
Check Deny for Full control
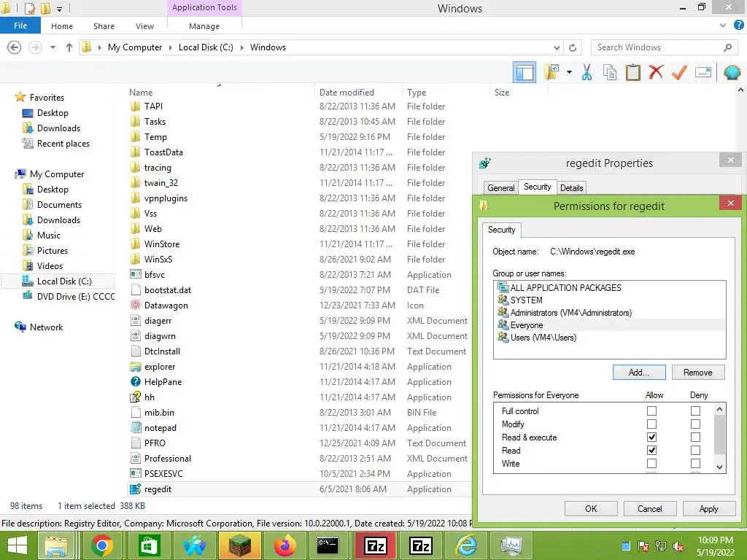(695, 411)
